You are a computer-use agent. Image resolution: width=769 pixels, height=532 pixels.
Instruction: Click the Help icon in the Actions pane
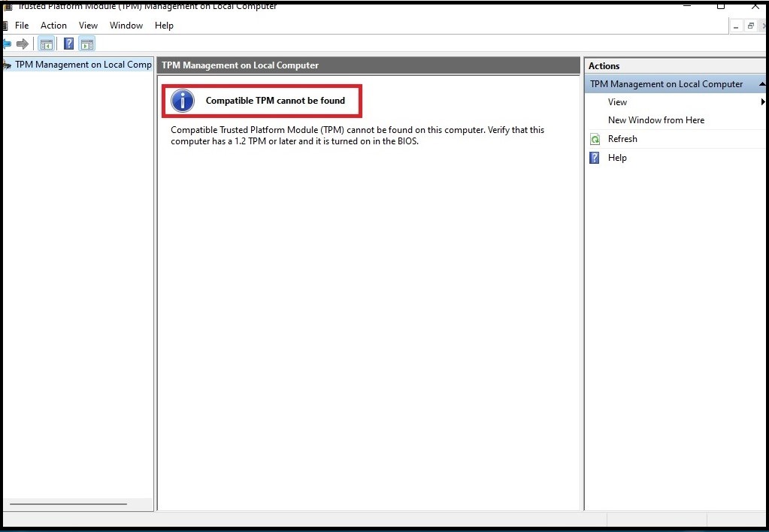594,158
